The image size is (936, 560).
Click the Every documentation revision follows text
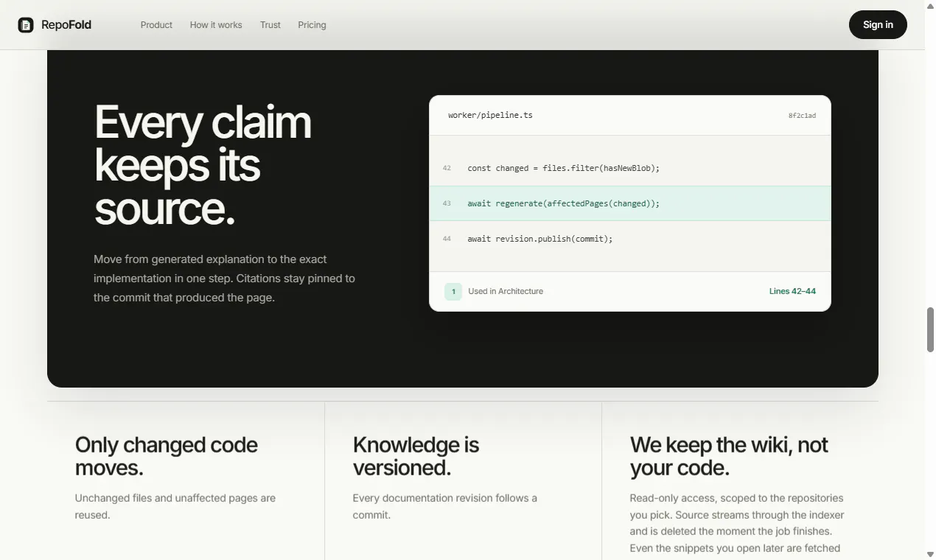pyautogui.click(x=445, y=506)
